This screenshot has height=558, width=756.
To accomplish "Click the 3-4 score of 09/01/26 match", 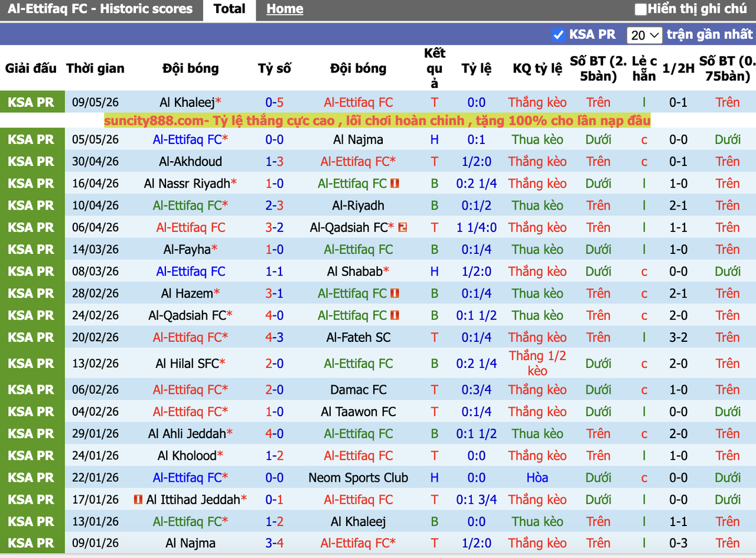I will pyautogui.click(x=275, y=543).
